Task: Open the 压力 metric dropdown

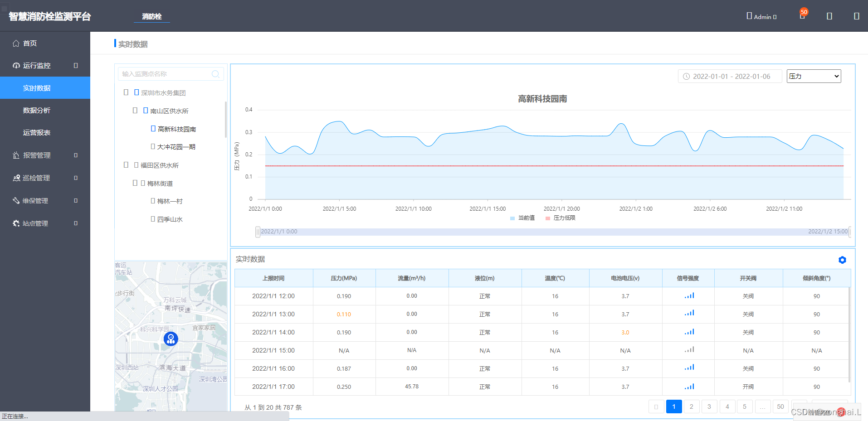Action: point(814,76)
